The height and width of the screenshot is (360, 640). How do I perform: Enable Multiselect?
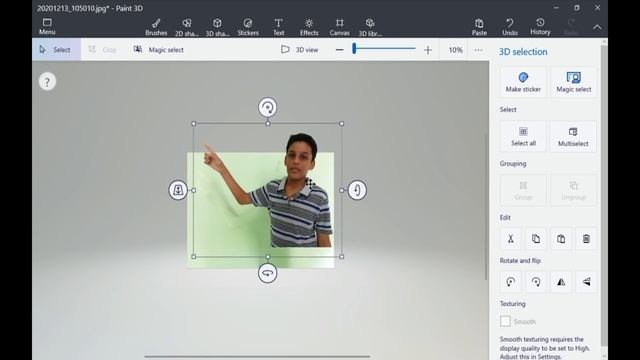click(573, 136)
